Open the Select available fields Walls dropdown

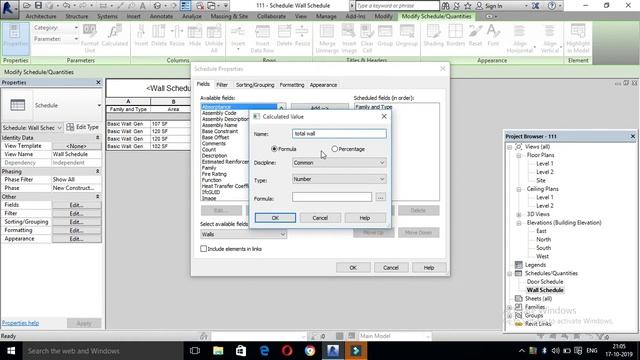(x=243, y=234)
